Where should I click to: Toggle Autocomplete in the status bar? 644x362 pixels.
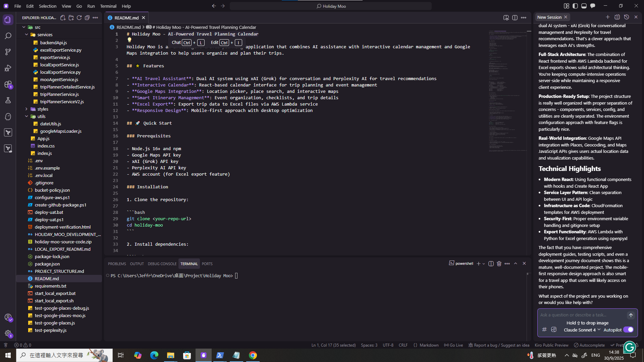(x=589, y=345)
